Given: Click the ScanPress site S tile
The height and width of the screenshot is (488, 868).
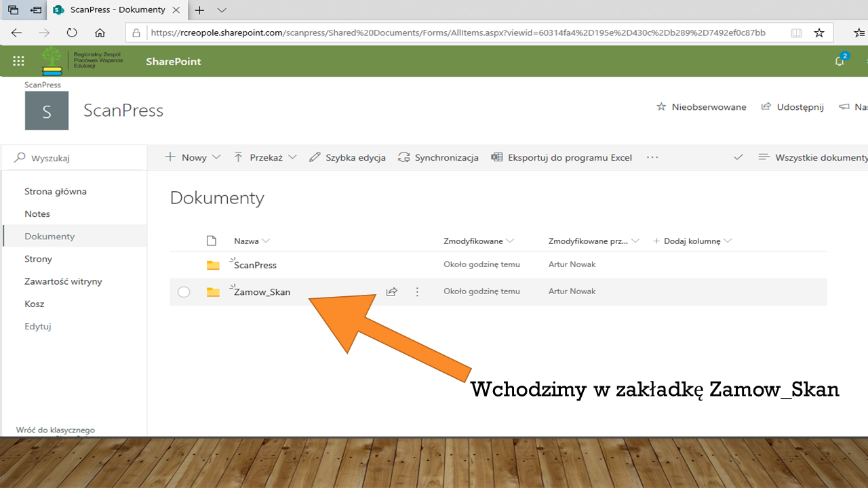Looking at the screenshot, I should [47, 110].
